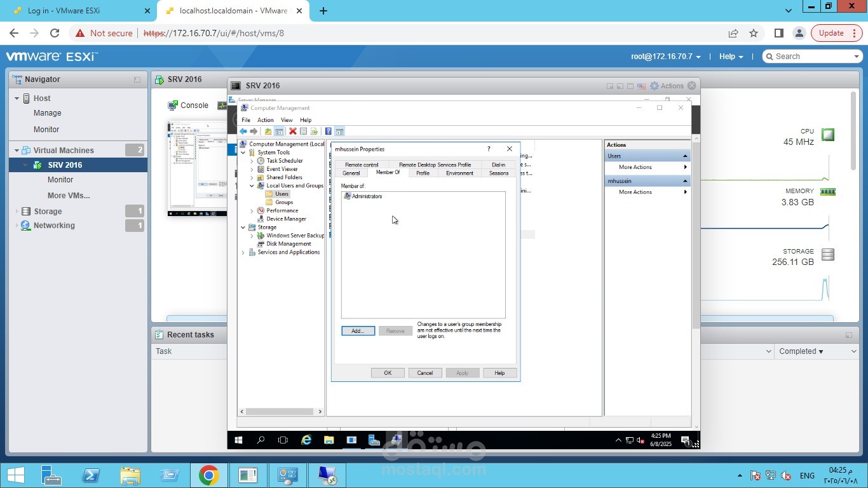Open the console Actions gear menu
868x488 pixels.
667,86
